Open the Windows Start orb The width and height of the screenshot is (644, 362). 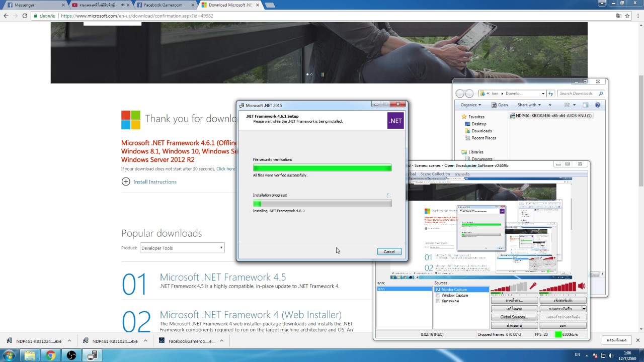(9, 355)
